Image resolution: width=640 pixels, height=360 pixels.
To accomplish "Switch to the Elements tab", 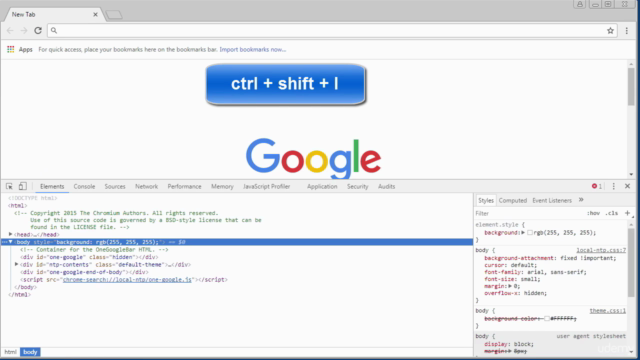I will tap(52, 187).
